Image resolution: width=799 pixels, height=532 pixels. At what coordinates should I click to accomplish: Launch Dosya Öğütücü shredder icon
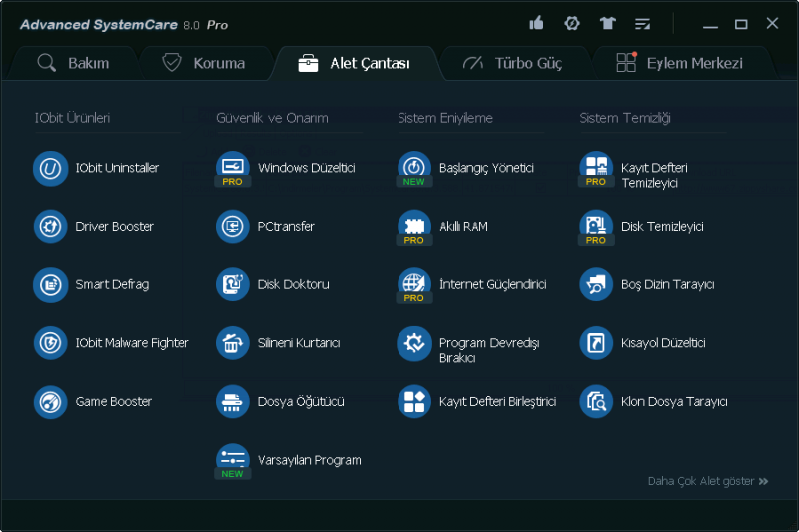[x=233, y=402]
